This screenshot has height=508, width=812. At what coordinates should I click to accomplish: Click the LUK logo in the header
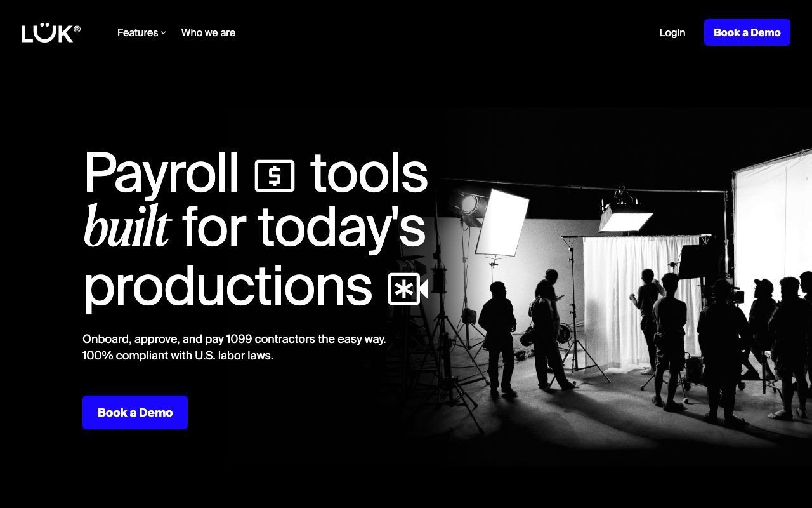[51, 33]
